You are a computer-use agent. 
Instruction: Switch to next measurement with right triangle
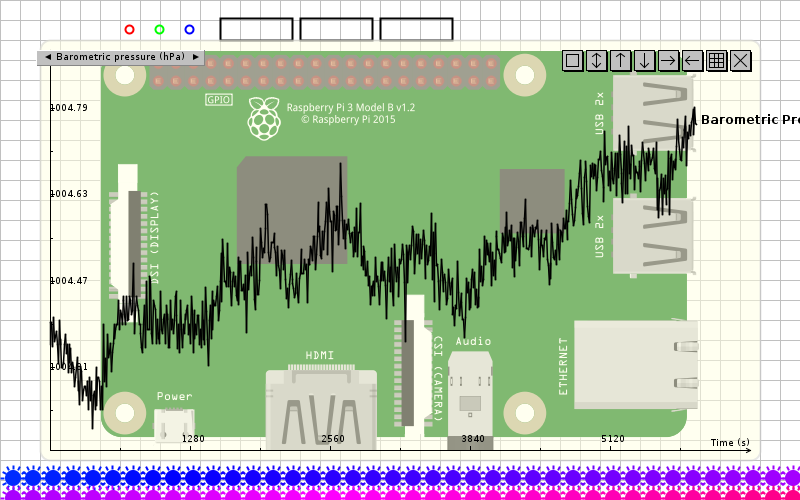point(195,57)
